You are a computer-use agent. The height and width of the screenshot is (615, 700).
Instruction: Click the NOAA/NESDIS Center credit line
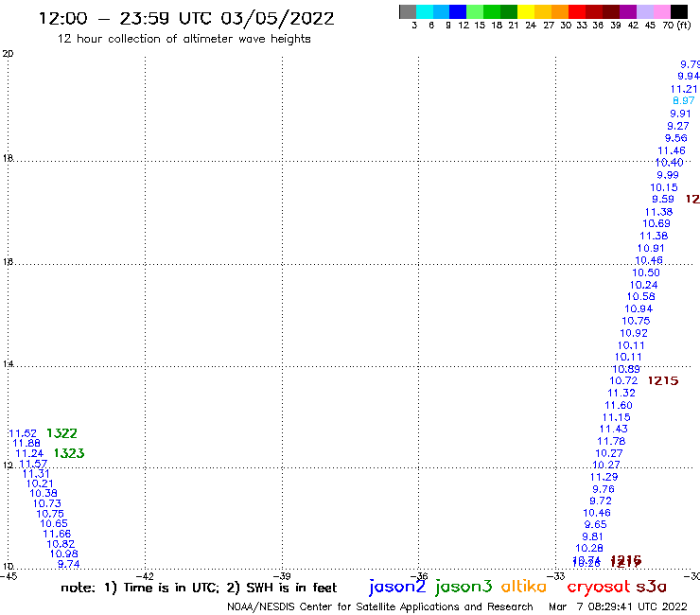380,606
